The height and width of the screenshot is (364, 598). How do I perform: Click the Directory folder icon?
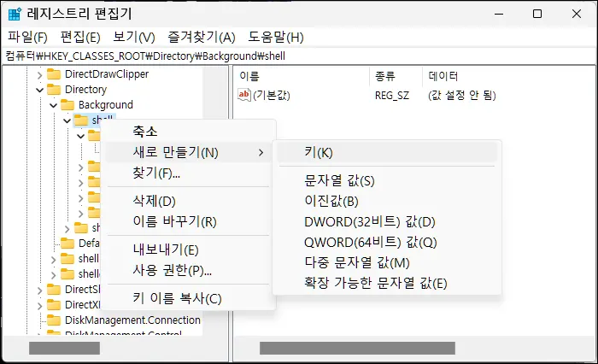point(54,89)
